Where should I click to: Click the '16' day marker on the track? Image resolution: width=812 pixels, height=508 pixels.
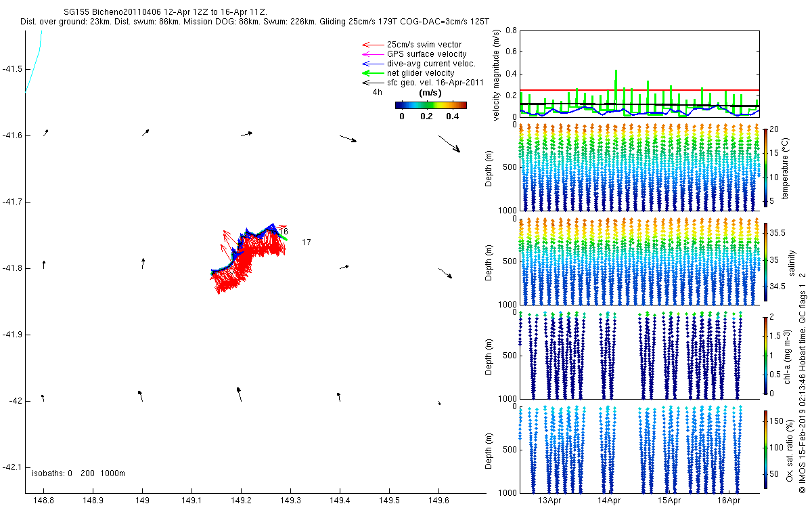(x=284, y=232)
